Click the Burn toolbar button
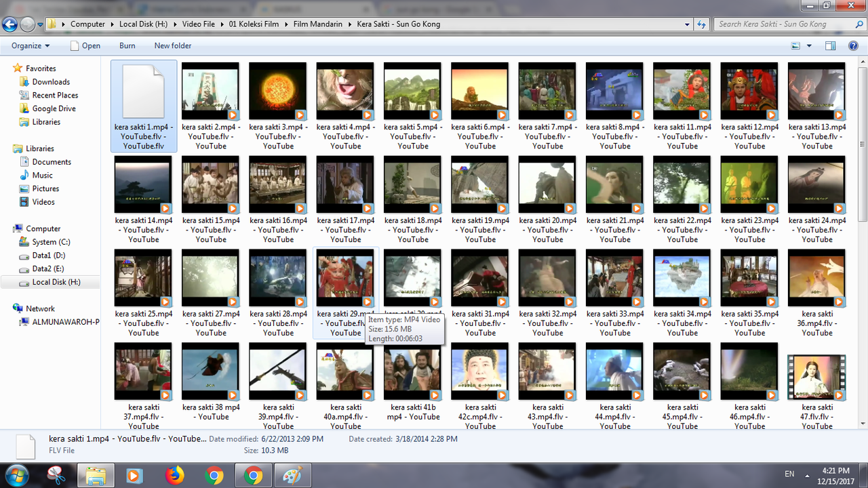The width and height of the screenshot is (868, 488). (127, 45)
